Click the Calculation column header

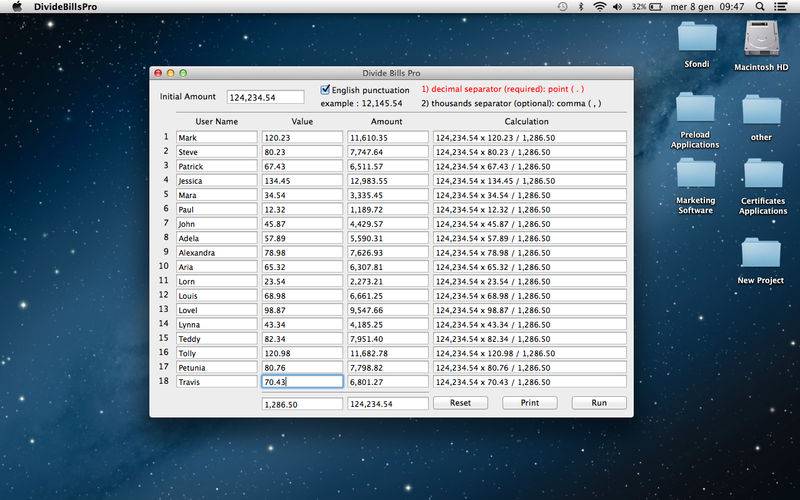tap(527, 121)
